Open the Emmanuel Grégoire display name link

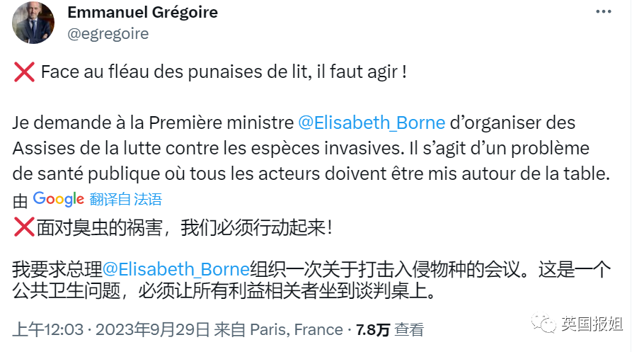[x=142, y=12]
